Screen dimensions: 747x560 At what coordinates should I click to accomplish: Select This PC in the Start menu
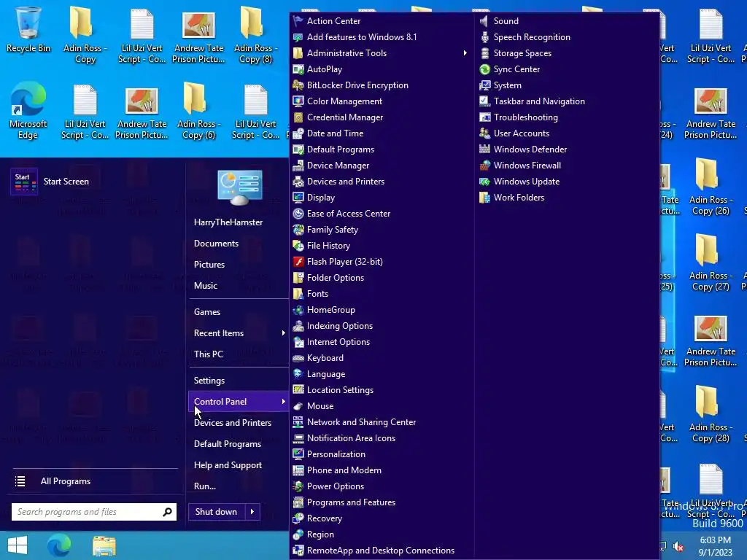[x=208, y=354]
